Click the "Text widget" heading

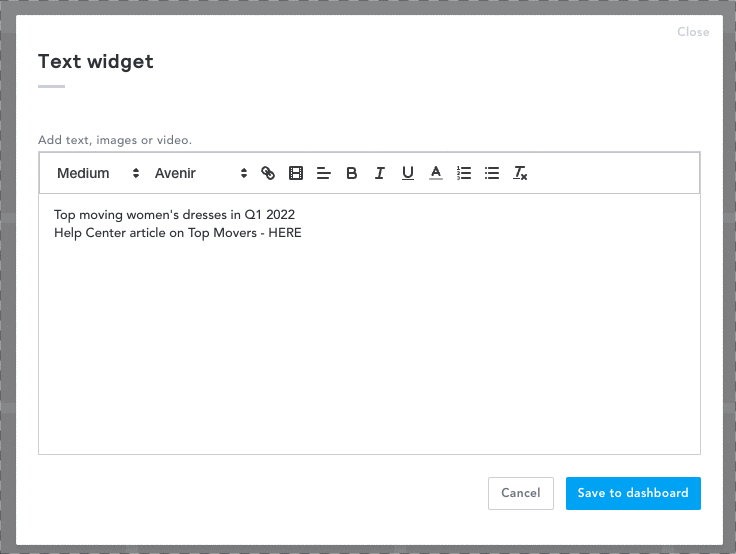96,62
